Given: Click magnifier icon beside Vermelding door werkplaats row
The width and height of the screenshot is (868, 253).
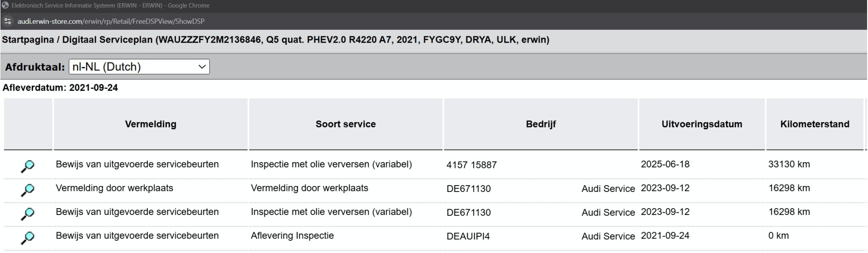Looking at the screenshot, I should click(x=28, y=190).
